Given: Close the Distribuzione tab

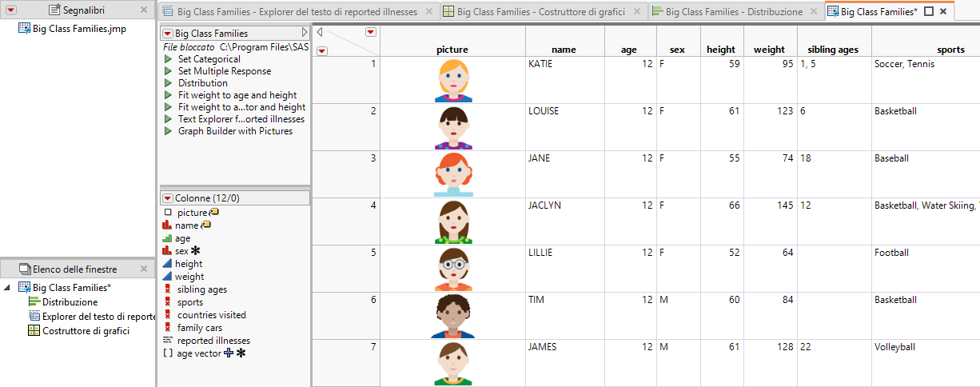Looking at the screenshot, I should click(x=814, y=12).
